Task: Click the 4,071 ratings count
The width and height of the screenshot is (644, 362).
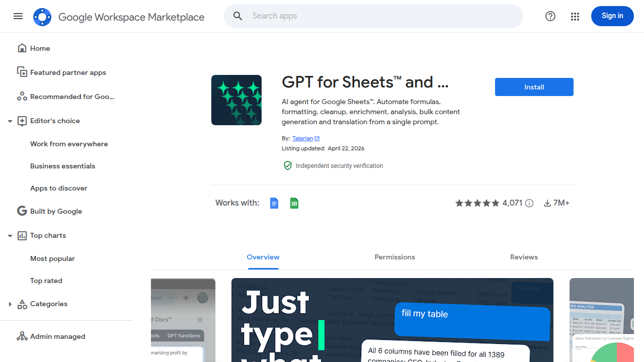Action: [x=512, y=203]
